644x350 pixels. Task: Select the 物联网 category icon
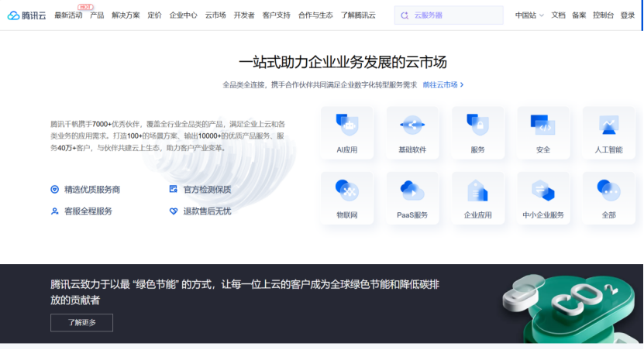pyautogui.click(x=346, y=190)
